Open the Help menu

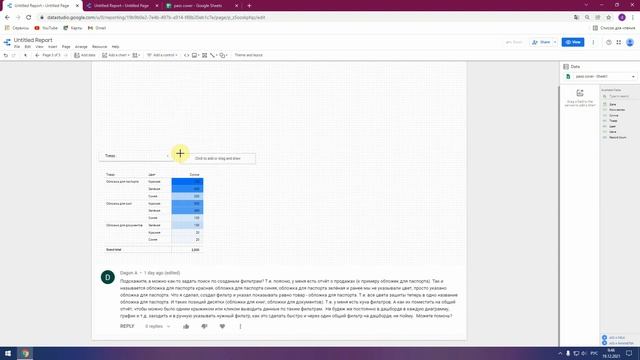(x=116, y=47)
